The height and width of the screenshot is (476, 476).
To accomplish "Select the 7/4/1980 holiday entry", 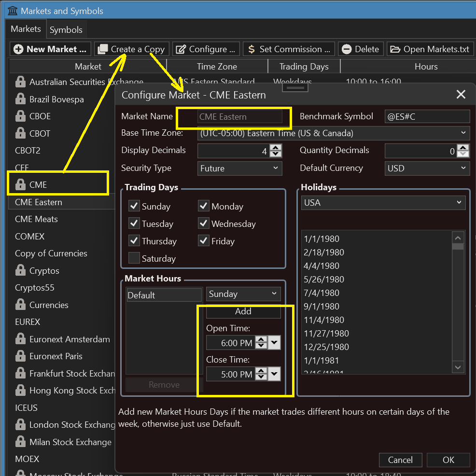I will pyautogui.click(x=377, y=293).
